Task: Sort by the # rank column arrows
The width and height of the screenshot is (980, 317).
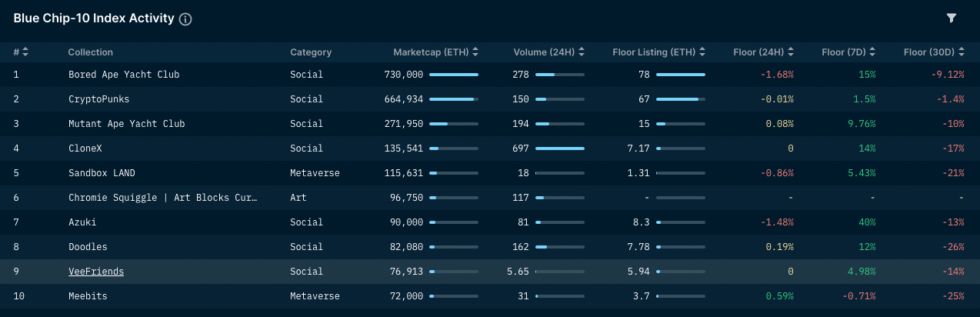Action: (x=25, y=52)
